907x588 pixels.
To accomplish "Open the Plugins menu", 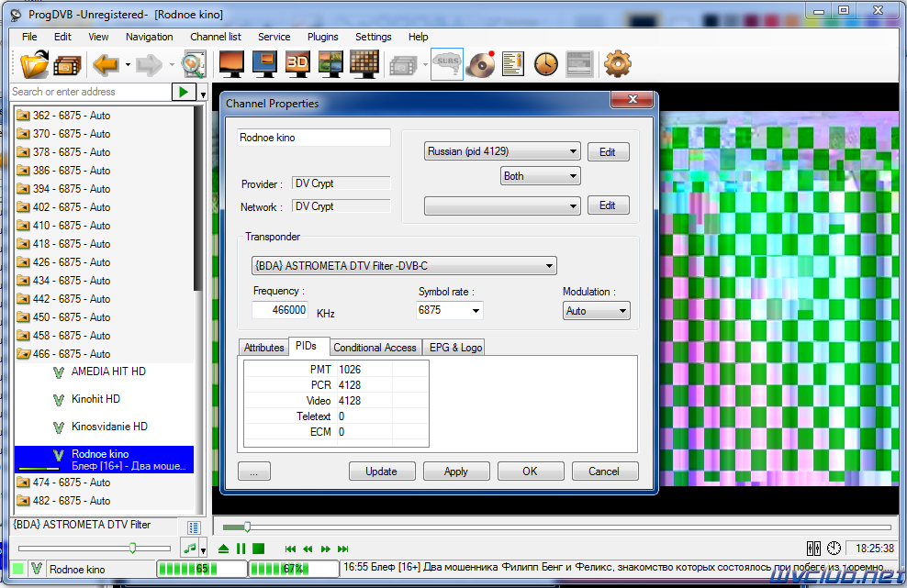I will pyautogui.click(x=323, y=37).
